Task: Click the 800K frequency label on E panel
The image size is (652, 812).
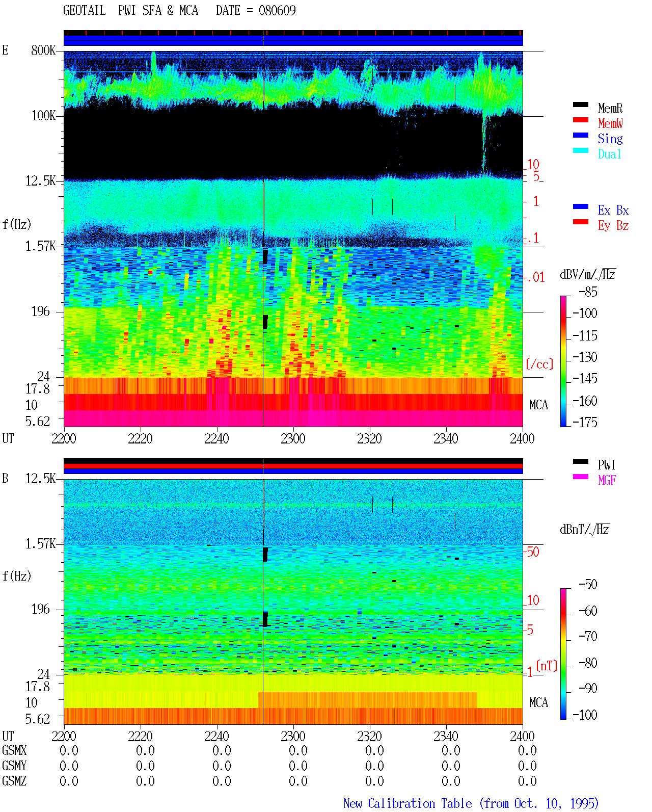Action: click(x=43, y=50)
